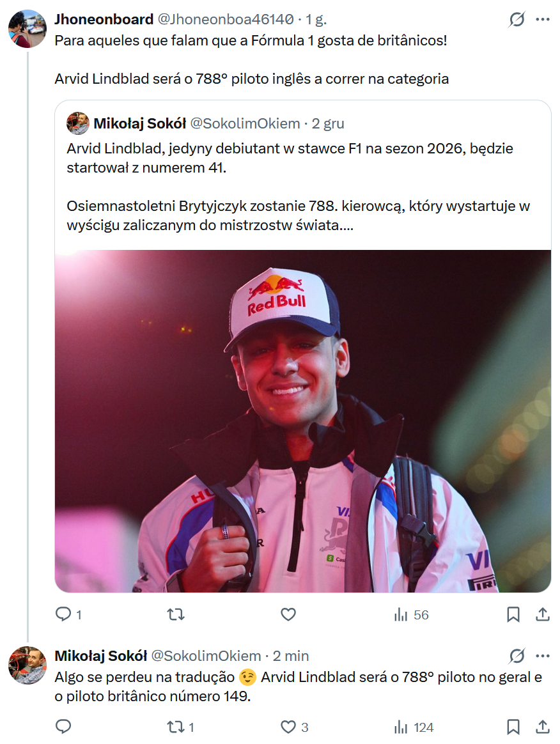Open more options on Mikołaj Sokół's reply
The height and width of the screenshot is (744, 560).
pos(542,656)
